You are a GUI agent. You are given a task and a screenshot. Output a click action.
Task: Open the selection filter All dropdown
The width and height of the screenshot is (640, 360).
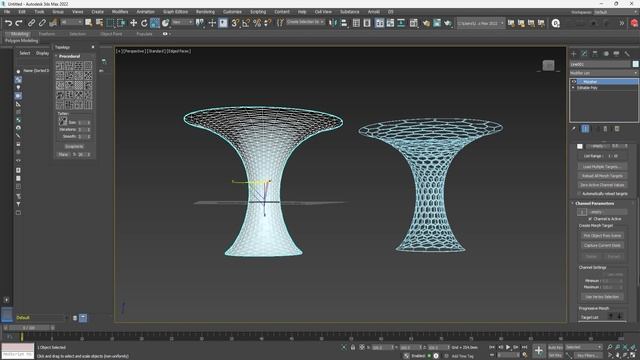(71, 22)
